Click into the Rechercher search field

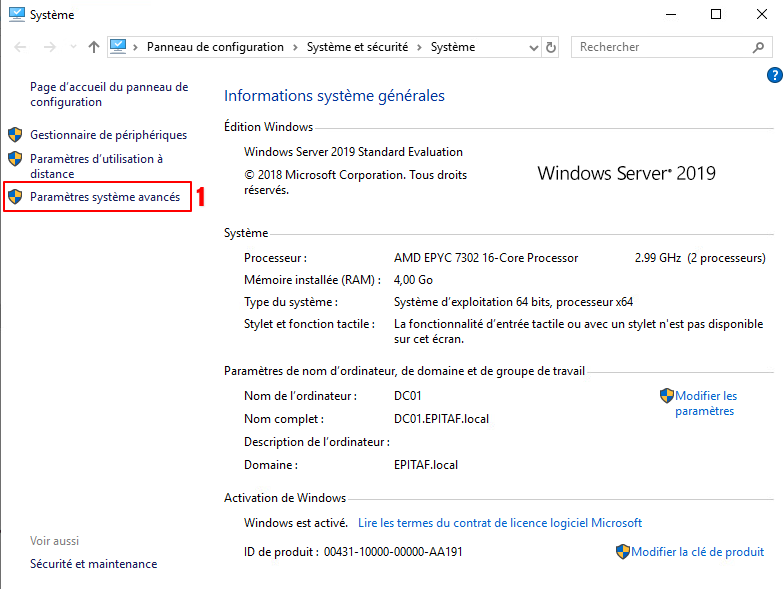(660, 47)
